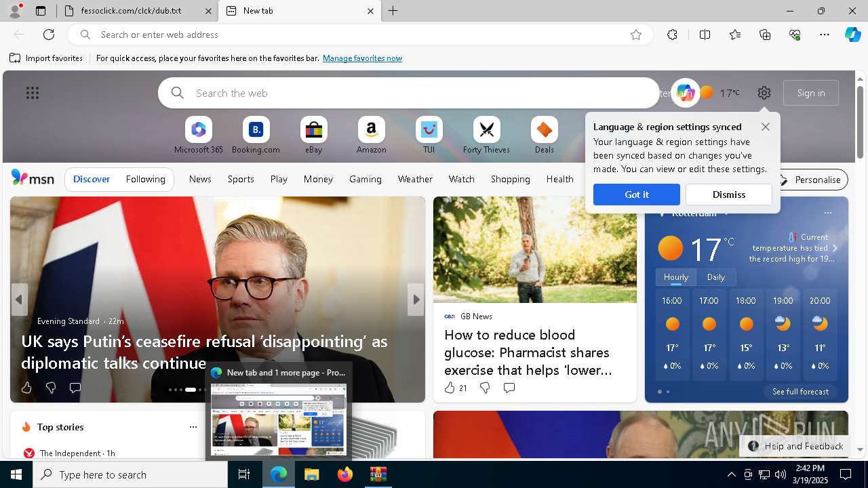Like the Putin ceasefire story
This screenshot has width=868, height=488.
[x=26, y=388]
